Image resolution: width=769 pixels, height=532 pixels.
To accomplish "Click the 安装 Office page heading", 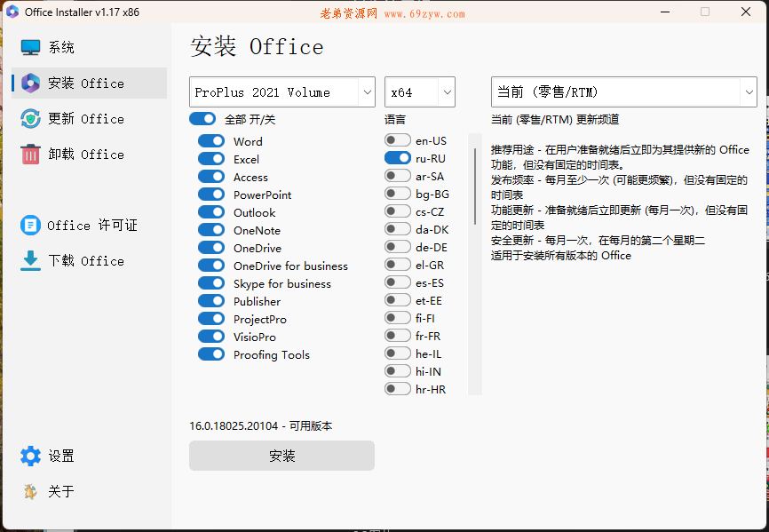I will pos(257,46).
